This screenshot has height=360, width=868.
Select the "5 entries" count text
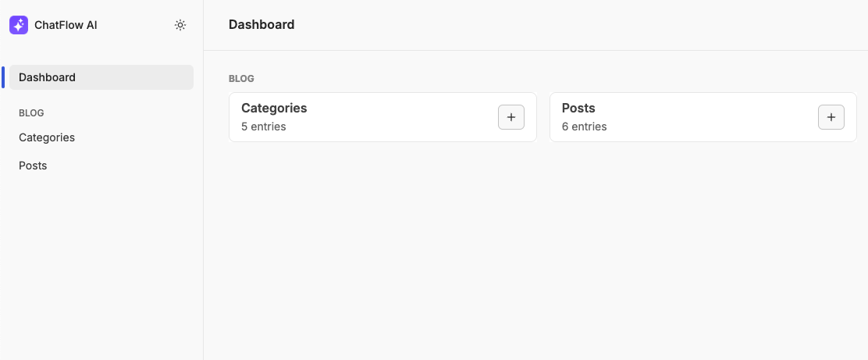[264, 127]
